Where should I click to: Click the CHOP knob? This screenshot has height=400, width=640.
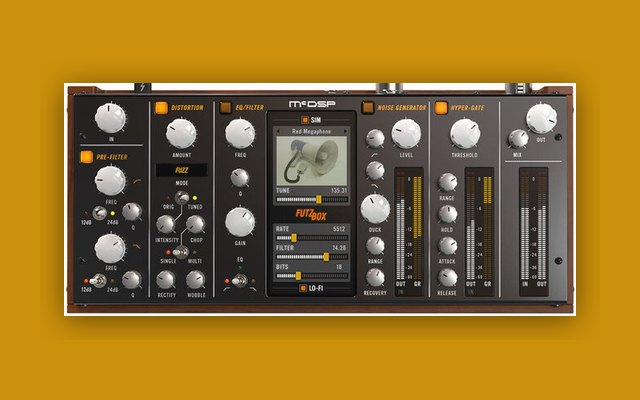point(196,224)
